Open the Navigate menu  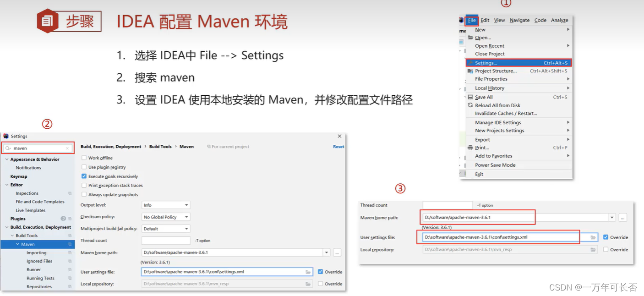point(519,20)
